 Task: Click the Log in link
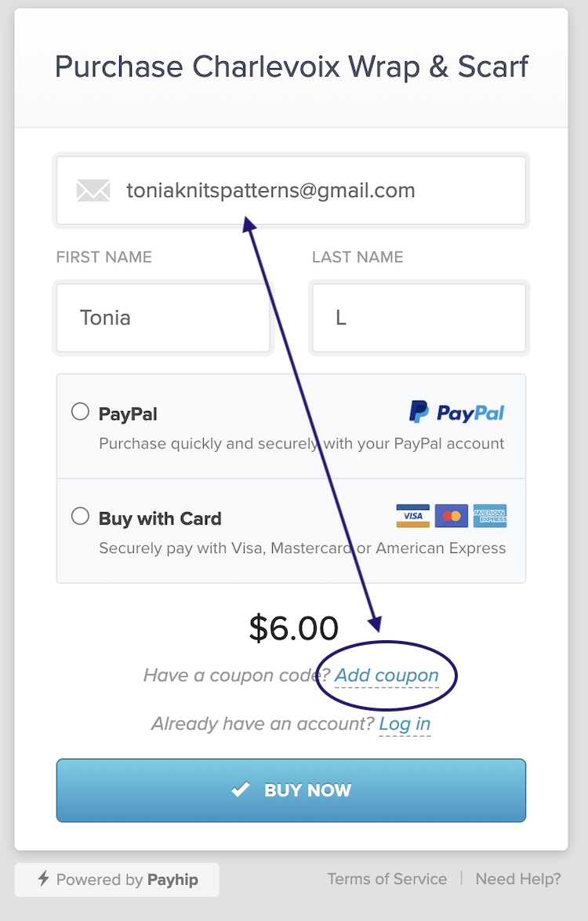tap(405, 723)
